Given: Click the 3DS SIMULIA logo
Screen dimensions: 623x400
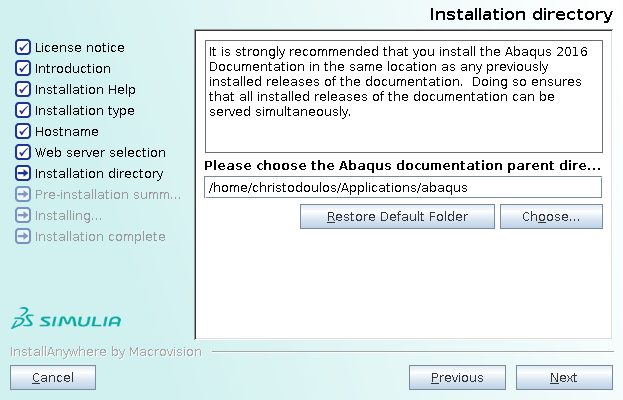Looking at the screenshot, I should coord(66,318).
